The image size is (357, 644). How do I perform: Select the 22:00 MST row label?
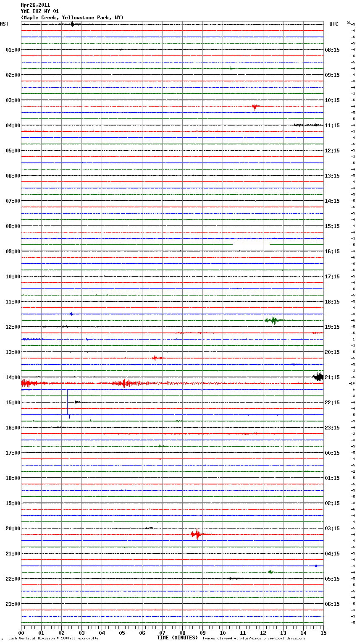[x=13, y=579]
